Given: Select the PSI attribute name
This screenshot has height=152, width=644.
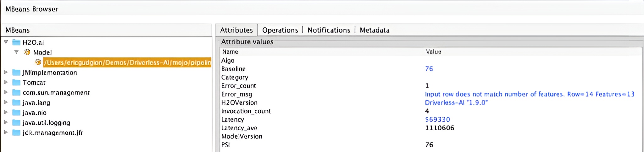Looking at the screenshot, I should tap(225, 145).
